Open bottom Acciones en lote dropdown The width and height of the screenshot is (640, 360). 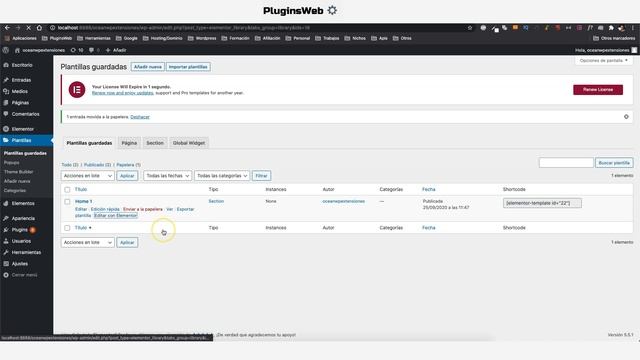(88, 242)
